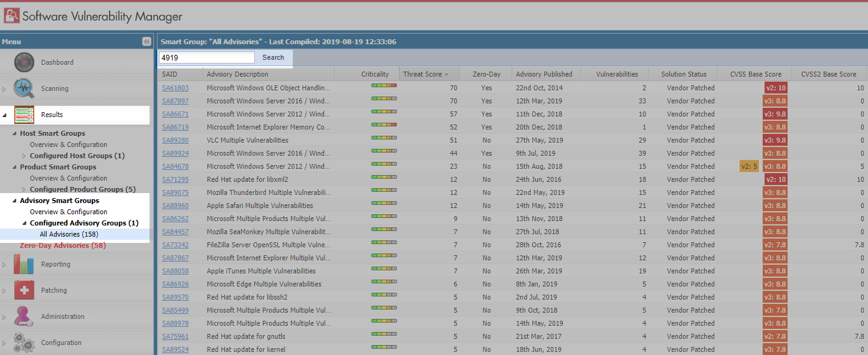The image size is (868, 355).
Task: Open advisory link SA73342
Action: pyautogui.click(x=175, y=245)
